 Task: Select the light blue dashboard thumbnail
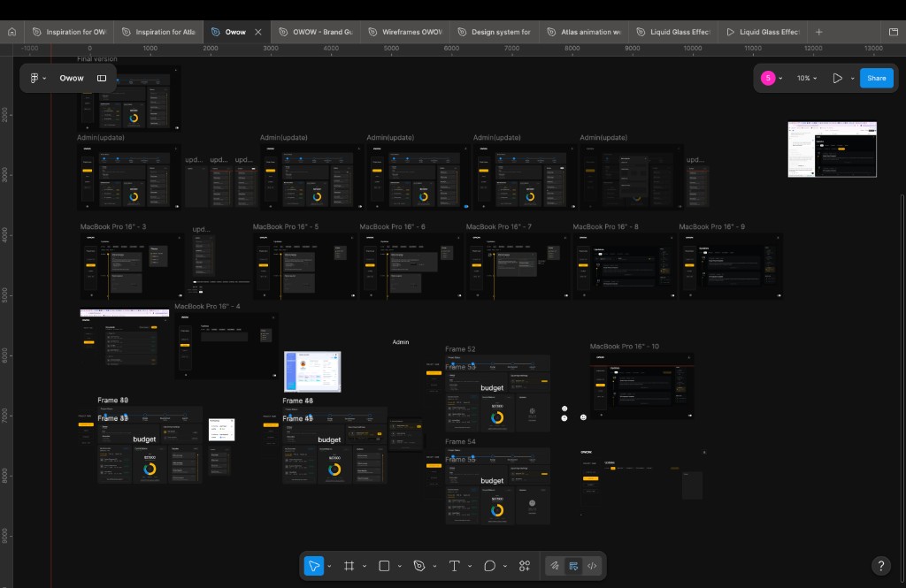click(312, 371)
